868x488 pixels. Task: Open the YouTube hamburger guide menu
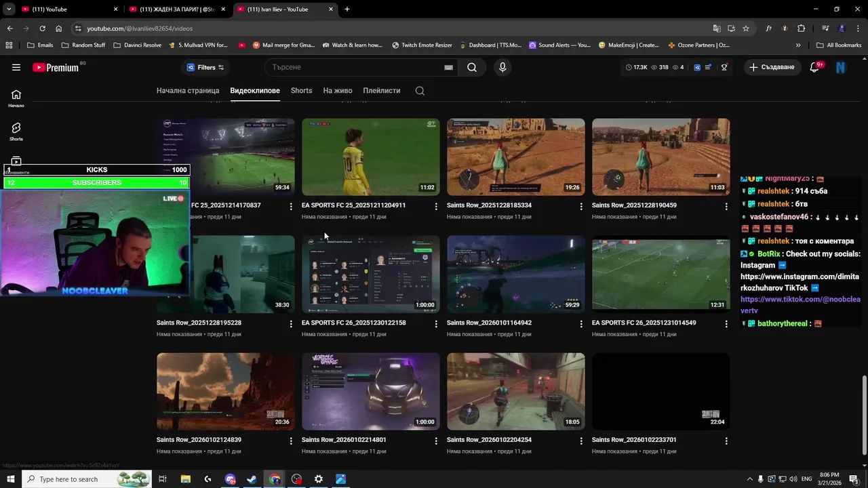tap(16, 67)
